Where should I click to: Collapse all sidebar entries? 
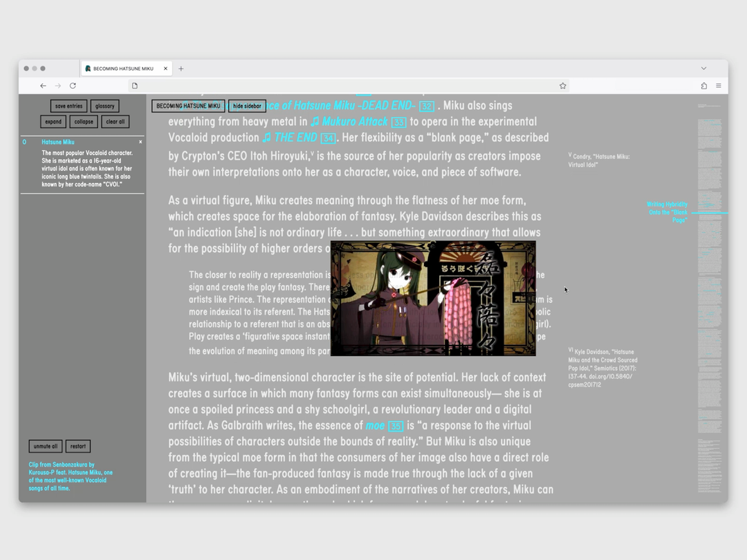(84, 122)
